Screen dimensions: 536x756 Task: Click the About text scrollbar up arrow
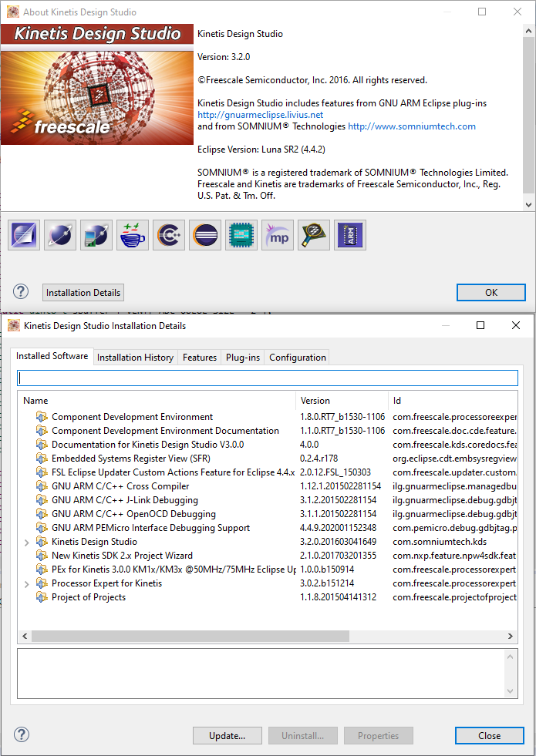tap(529, 30)
